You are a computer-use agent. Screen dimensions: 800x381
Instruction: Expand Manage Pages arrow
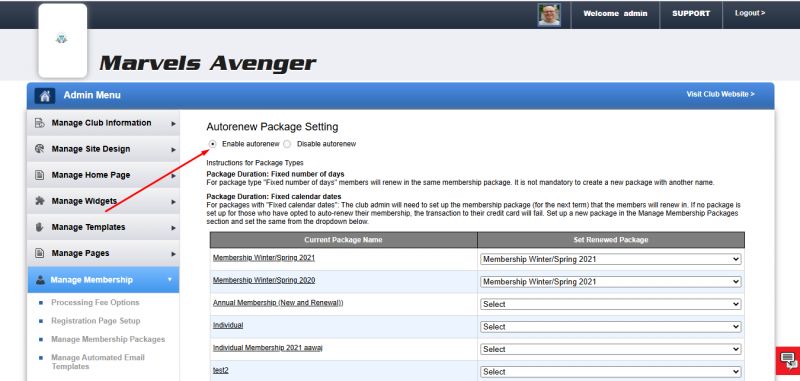tap(173, 253)
